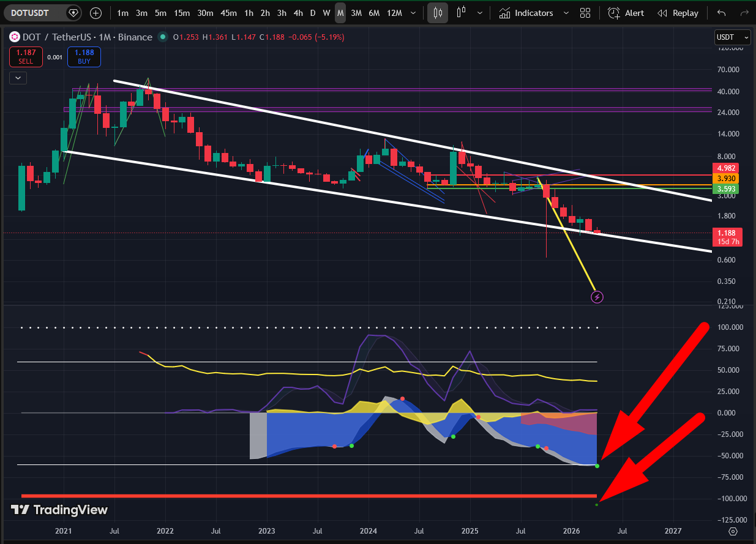Select the 5m timeframe

[160, 13]
